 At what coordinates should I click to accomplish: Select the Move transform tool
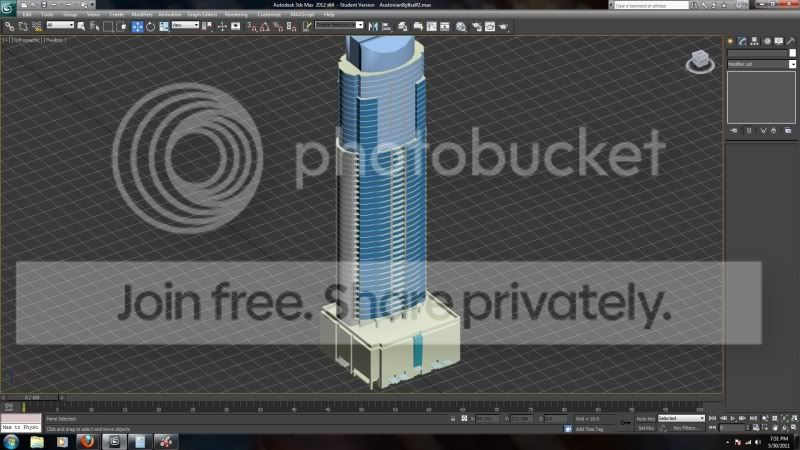(x=137, y=27)
